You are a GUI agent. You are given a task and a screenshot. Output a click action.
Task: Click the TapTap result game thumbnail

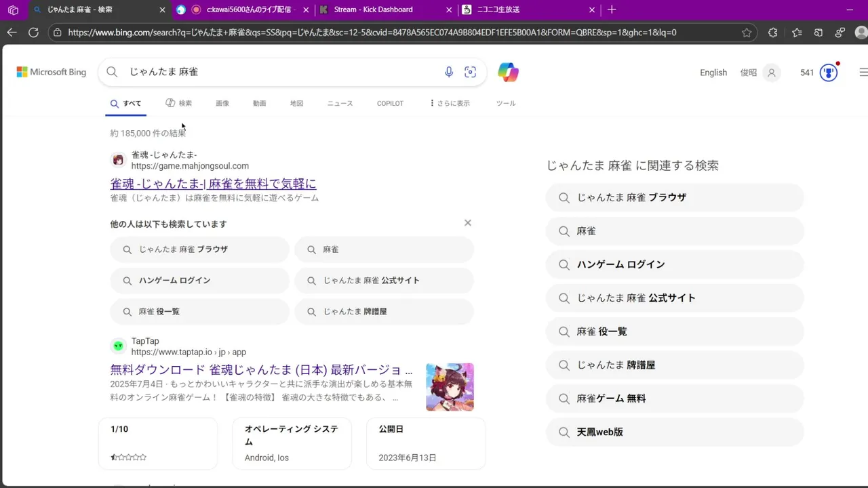pyautogui.click(x=450, y=387)
